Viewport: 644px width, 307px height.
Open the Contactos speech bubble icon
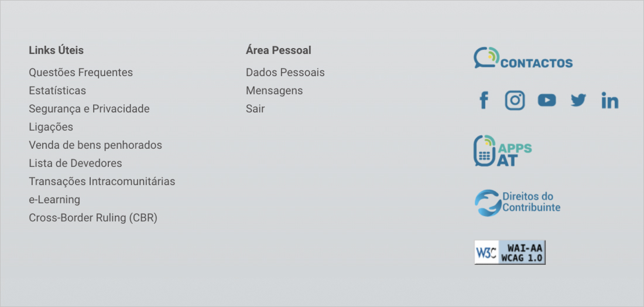tap(487, 57)
